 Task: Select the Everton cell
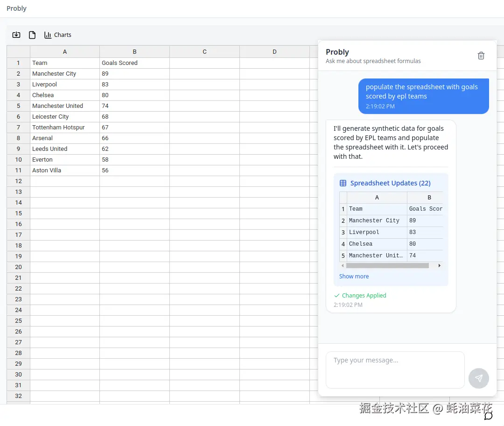pos(65,160)
